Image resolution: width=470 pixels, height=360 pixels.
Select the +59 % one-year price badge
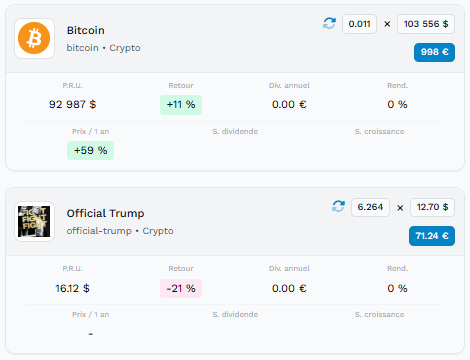90,150
